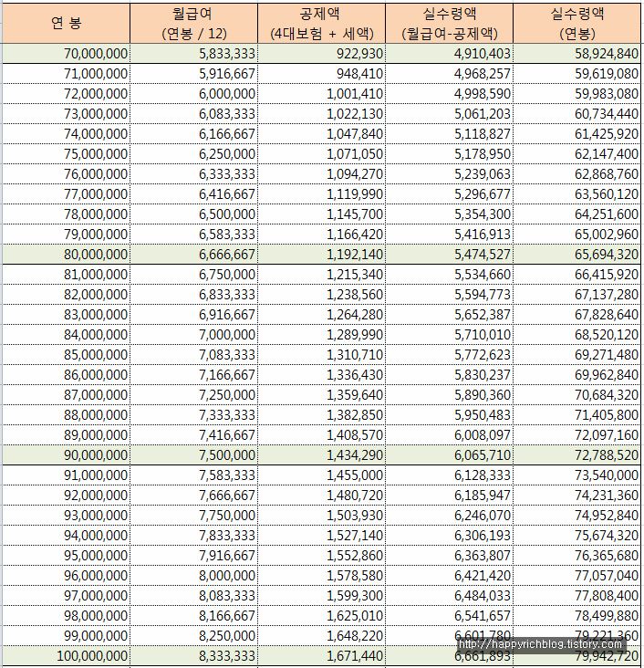Select salary cell 83,000,000
The image size is (644, 668).
(x=66, y=315)
